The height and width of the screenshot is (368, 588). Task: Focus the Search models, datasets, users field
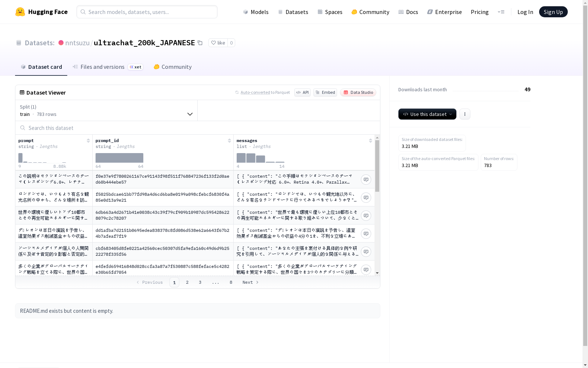pos(147,12)
